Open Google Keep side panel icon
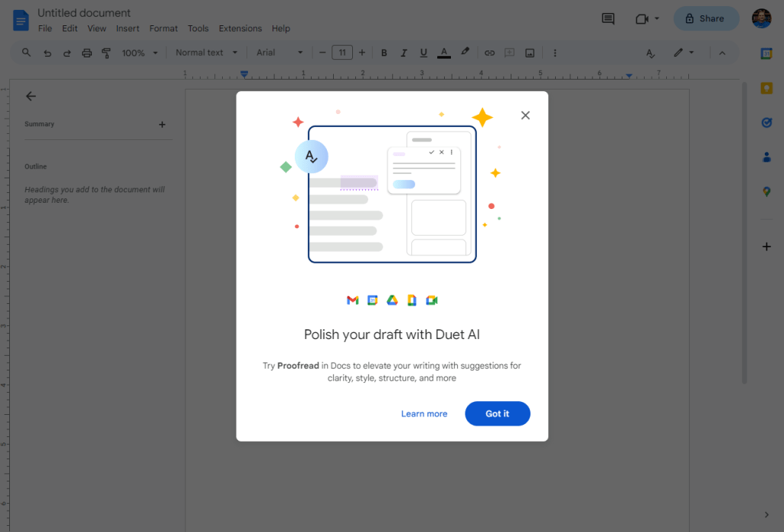 [x=766, y=89]
